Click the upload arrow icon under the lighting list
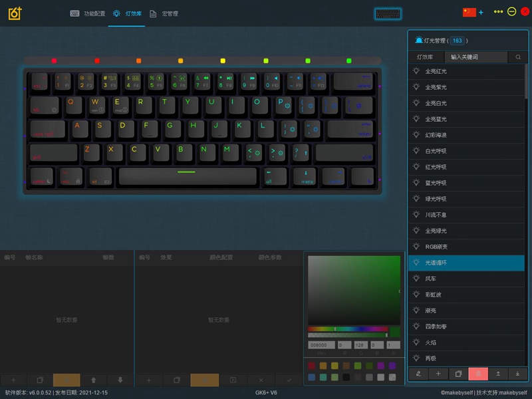The width and height of the screenshot is (532, 399). click(498, 374)
